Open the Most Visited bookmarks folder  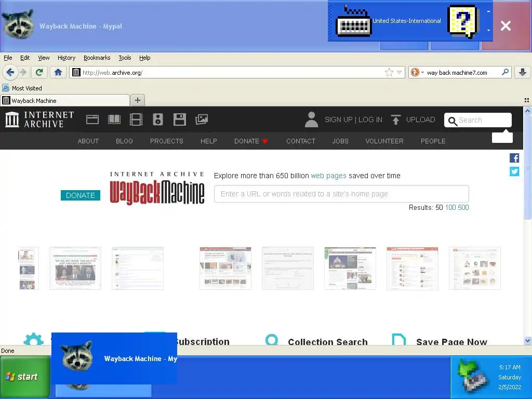[22, 88]
